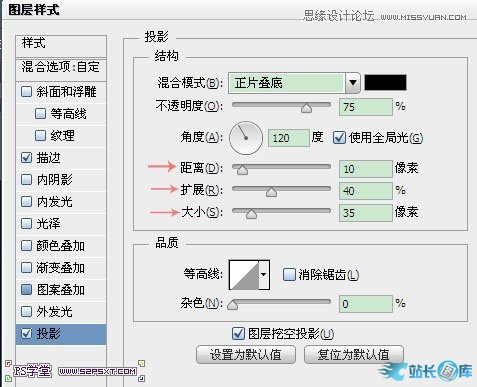Uncheck the 投影 style checkbox
The width and height of the screenshot is (477, 387).
coord(26,334)
